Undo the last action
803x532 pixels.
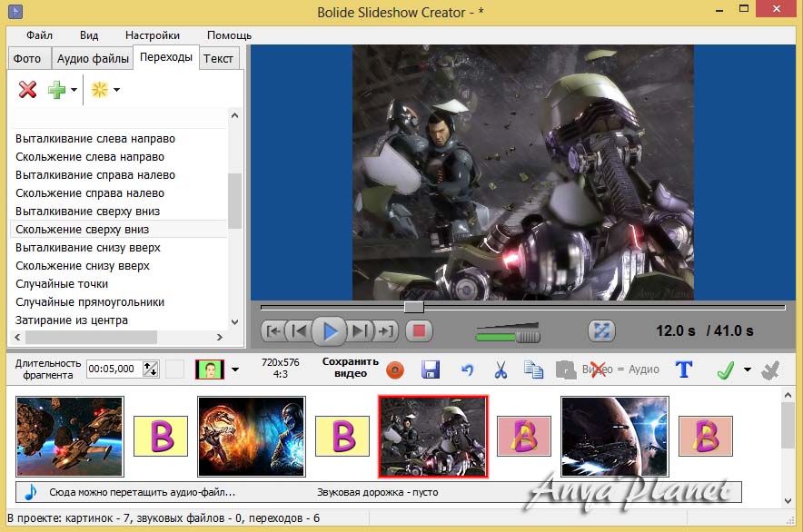pos(466,369)
